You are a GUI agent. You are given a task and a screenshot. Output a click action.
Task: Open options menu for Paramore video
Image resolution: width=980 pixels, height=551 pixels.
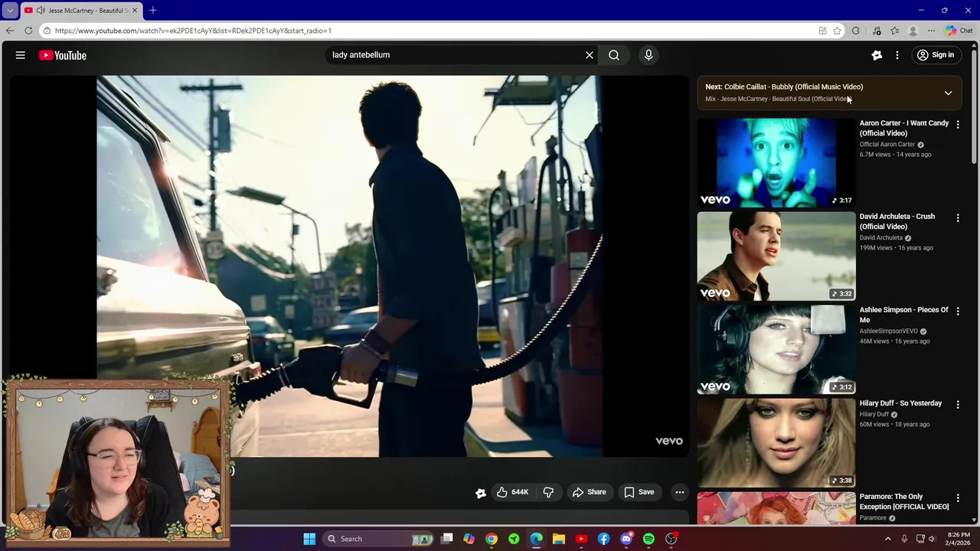coord(958,497)
